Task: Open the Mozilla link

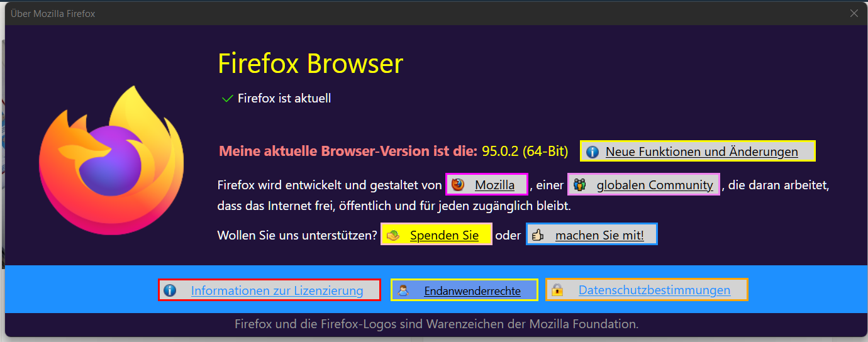Action: pos(486,185)
